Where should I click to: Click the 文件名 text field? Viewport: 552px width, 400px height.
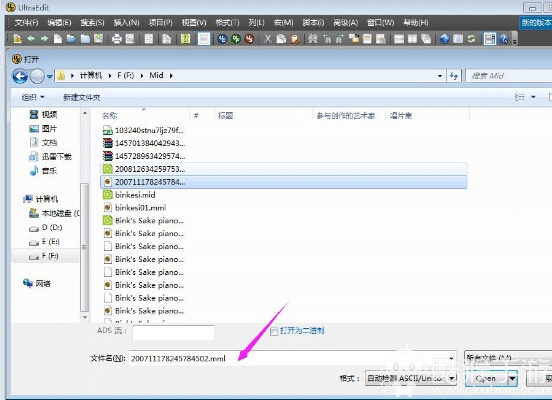click(288, 358)
